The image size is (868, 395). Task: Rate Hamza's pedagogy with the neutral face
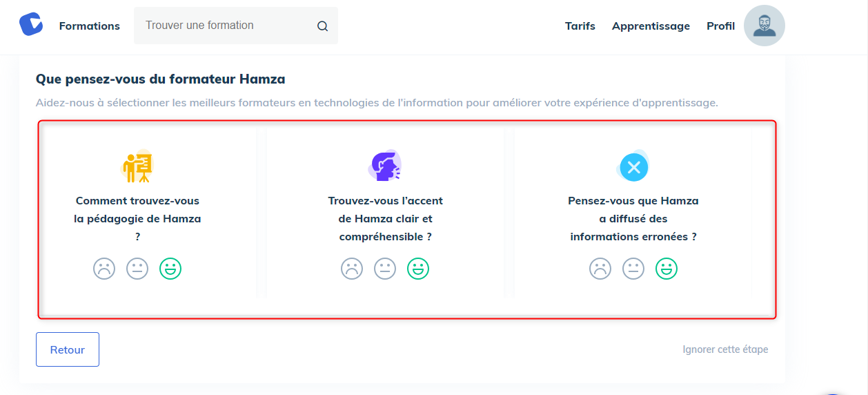(x=137, y=269)
